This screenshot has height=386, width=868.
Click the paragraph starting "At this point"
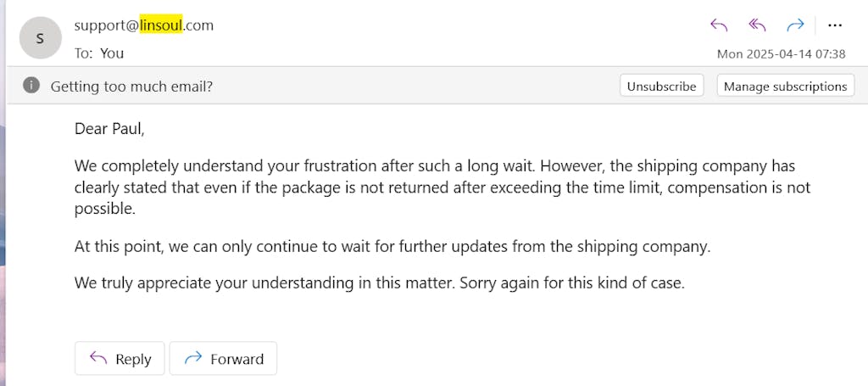(x=392, y=247)
